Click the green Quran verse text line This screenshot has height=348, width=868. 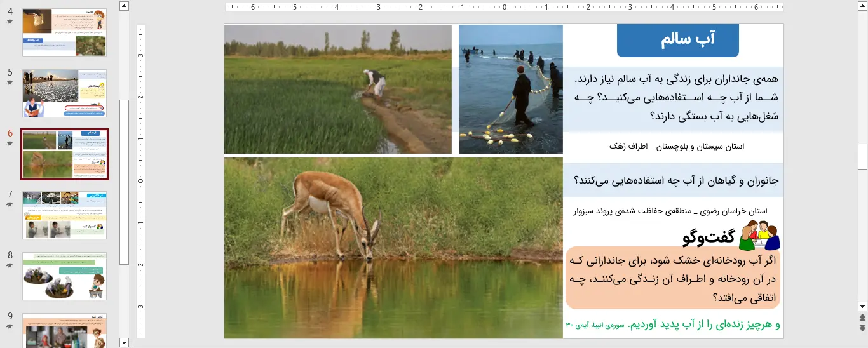pos(672,325)
